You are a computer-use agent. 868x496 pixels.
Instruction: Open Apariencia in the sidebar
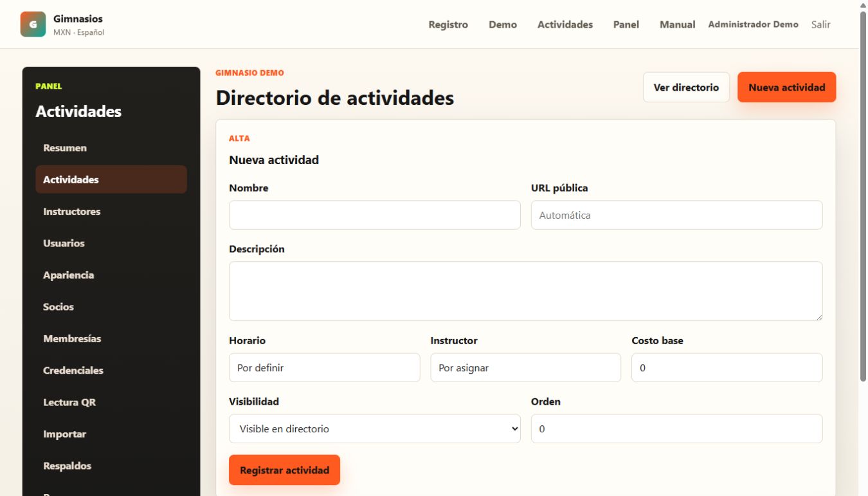[x=111, y=275]
